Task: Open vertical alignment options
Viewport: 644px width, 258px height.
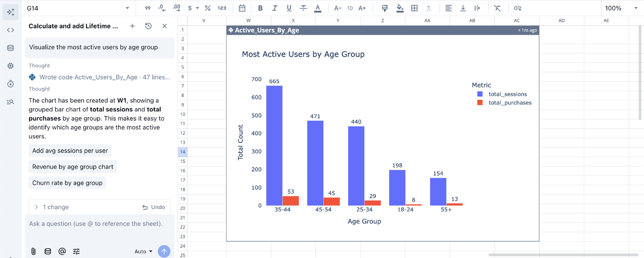Action: 463,8
